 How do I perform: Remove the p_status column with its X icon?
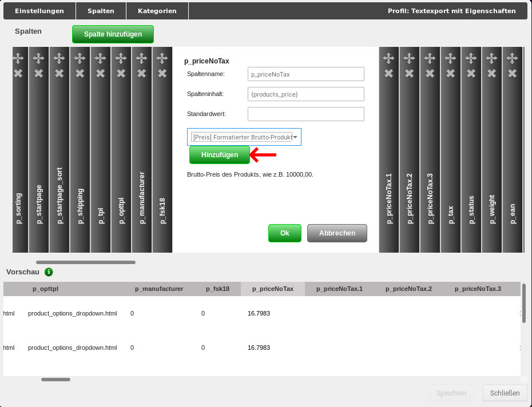click(471, 73)
